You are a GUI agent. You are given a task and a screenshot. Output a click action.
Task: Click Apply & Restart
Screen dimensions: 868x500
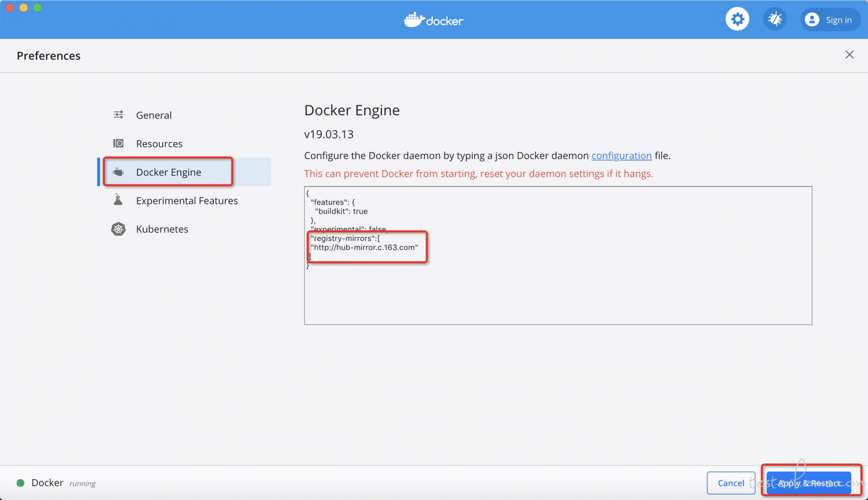click(x=809, y=483)
